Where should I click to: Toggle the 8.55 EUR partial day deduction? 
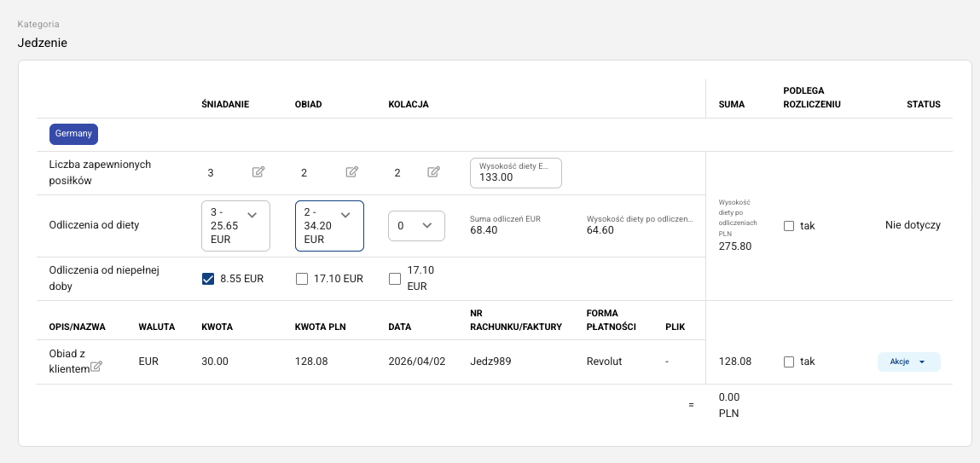coord(208,278)
